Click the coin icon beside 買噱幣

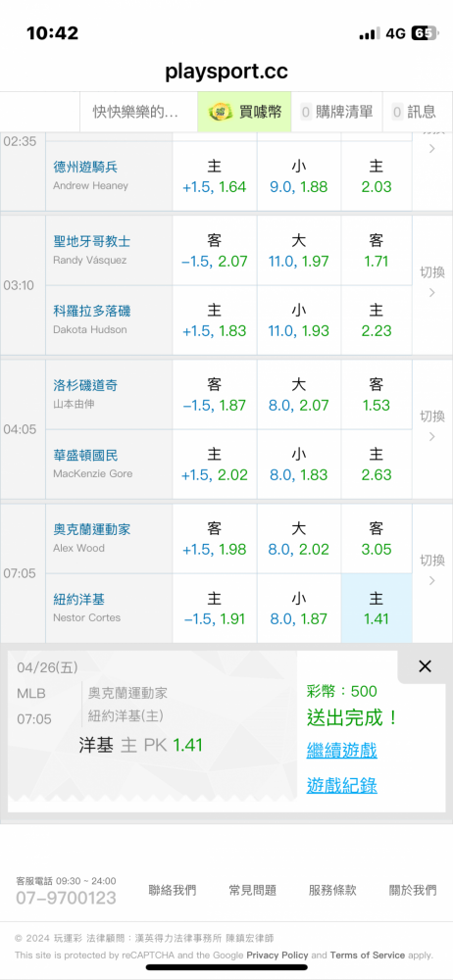click(x=221, y=112)
